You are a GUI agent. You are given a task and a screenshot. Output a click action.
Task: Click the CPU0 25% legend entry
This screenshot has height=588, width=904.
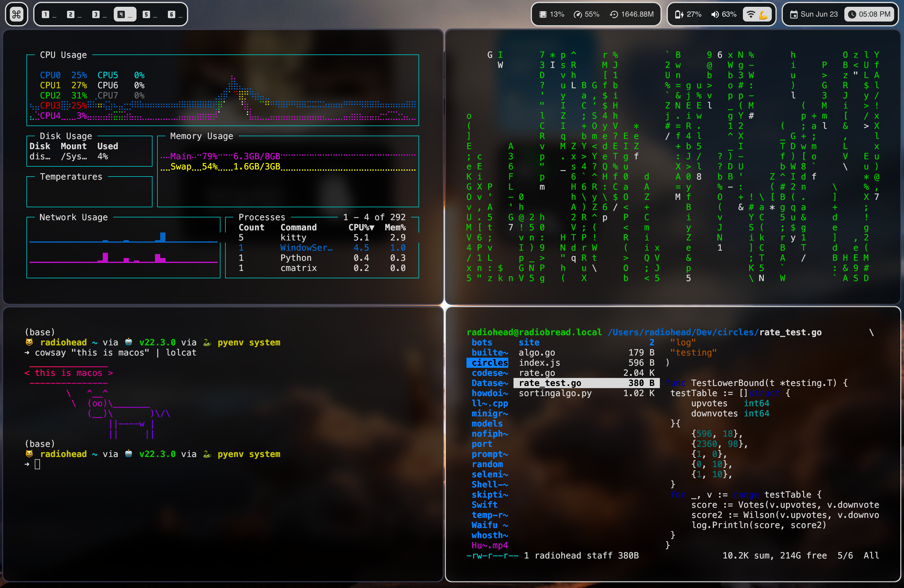coord(63,75)
